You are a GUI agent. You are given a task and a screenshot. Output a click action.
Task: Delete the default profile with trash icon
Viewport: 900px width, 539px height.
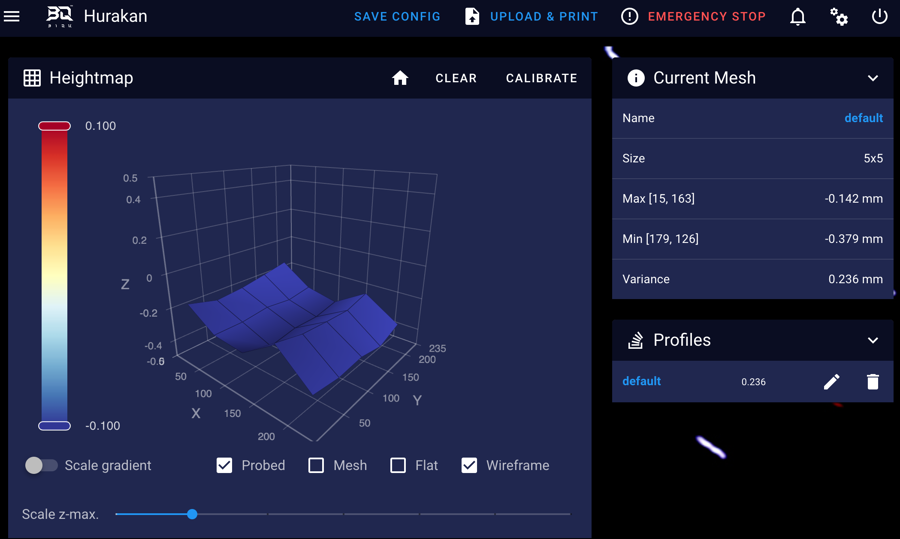872,382
